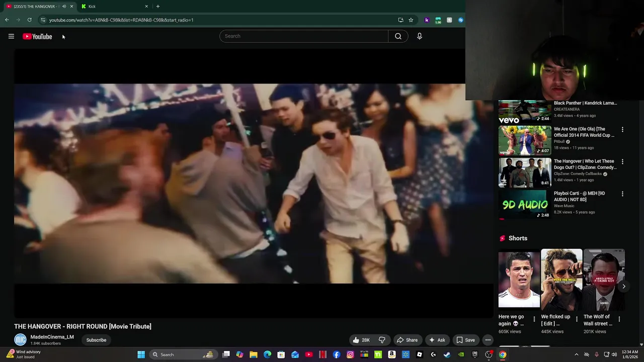Launch Epic Games from the taskbar
This screenshot has width=644, height=362.
tap(474, 354)
